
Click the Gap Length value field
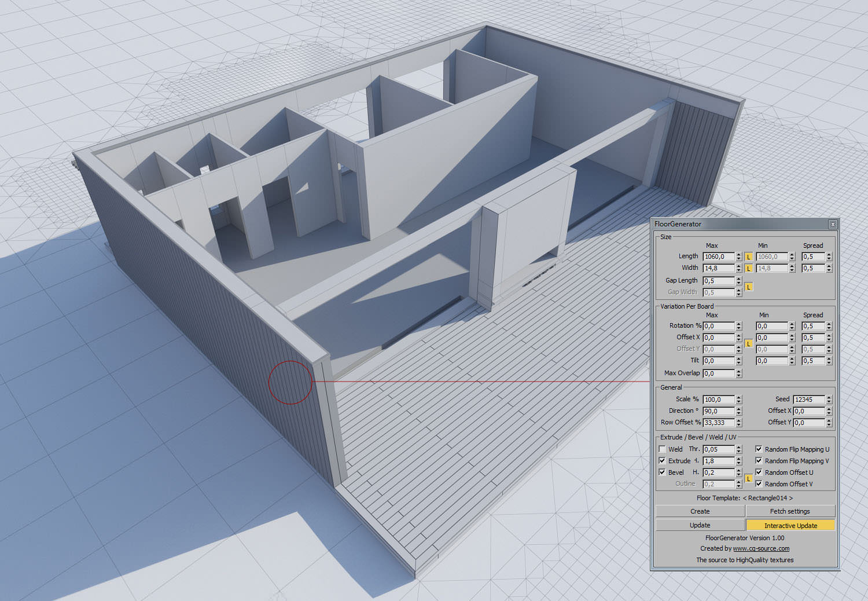[719, 281]
